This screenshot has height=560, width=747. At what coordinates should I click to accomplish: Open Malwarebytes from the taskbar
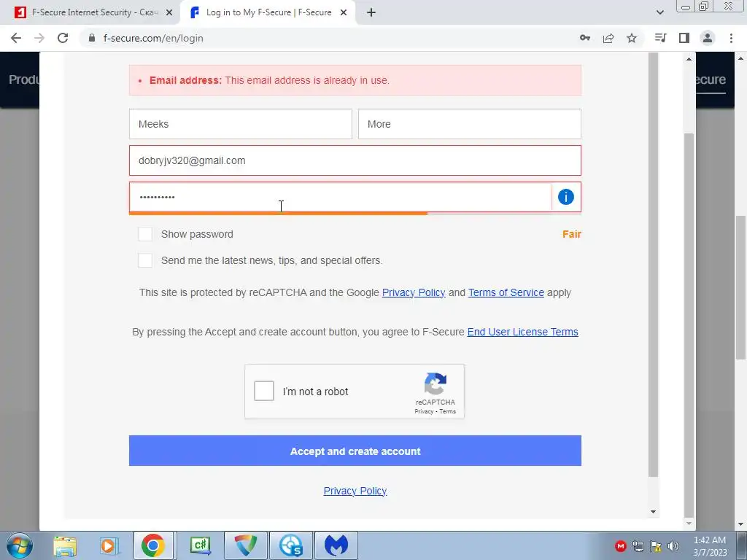pos(336,545)
